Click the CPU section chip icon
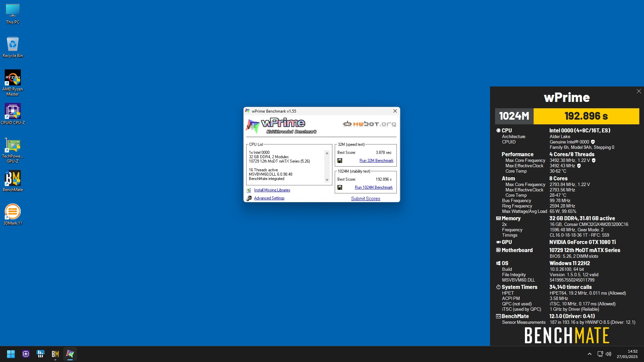Image resolution: width=644 pixels, height=362 pixels. tap(498, 130)
